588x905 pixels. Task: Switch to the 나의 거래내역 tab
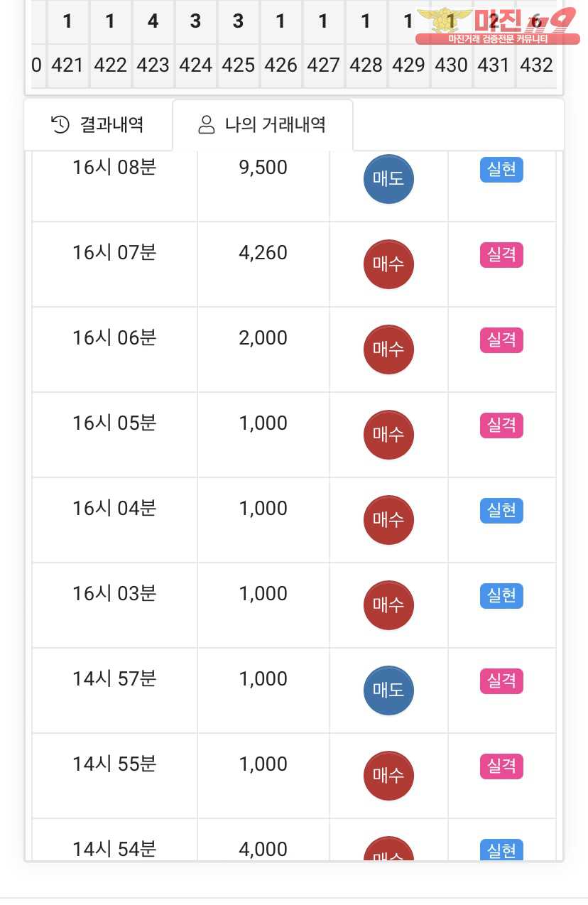pyautogui.click(x=262, y=125)
